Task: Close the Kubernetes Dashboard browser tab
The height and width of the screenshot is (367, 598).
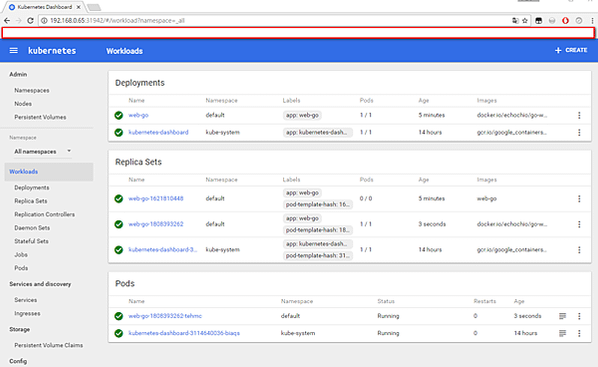Action: click(x=78, y=7)
